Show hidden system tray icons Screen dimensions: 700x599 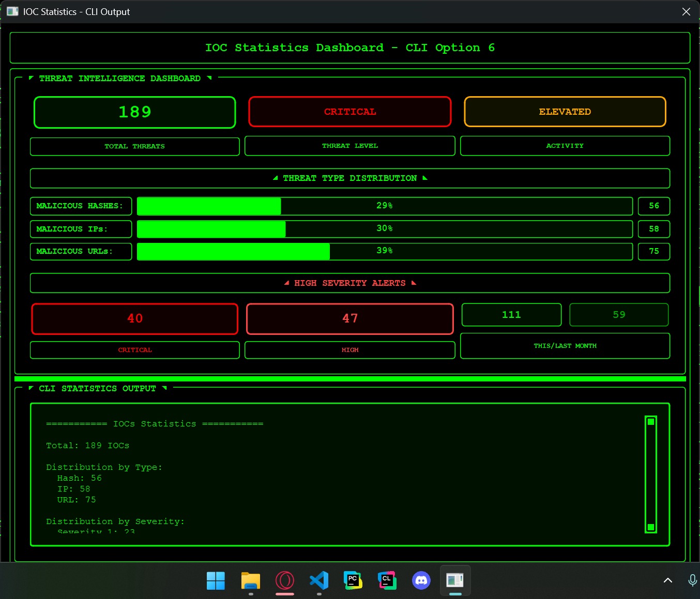click(x=668, y=580)
